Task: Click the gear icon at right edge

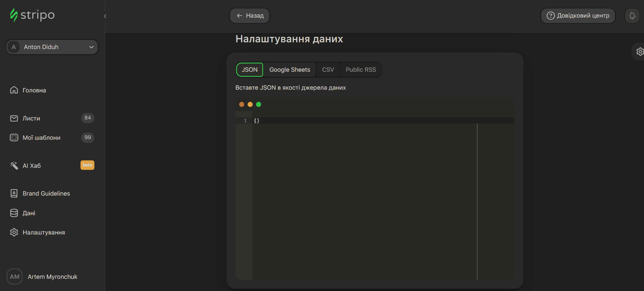Action: tap(639, 52)
